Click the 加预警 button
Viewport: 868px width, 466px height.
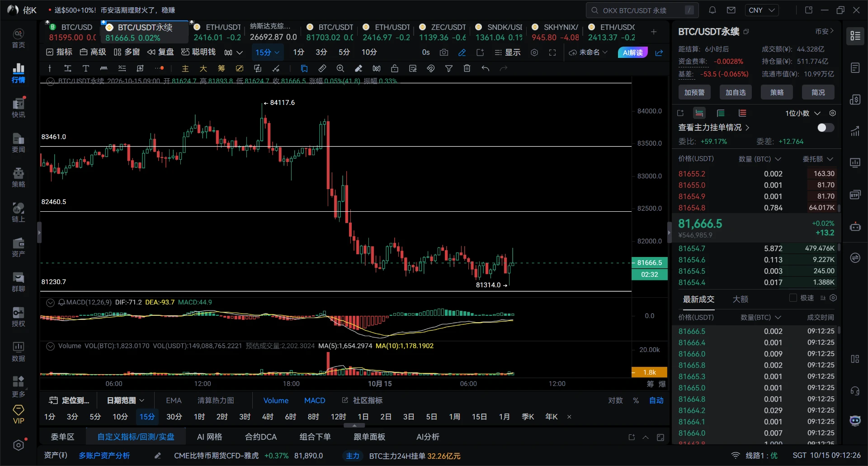[694, 92]
